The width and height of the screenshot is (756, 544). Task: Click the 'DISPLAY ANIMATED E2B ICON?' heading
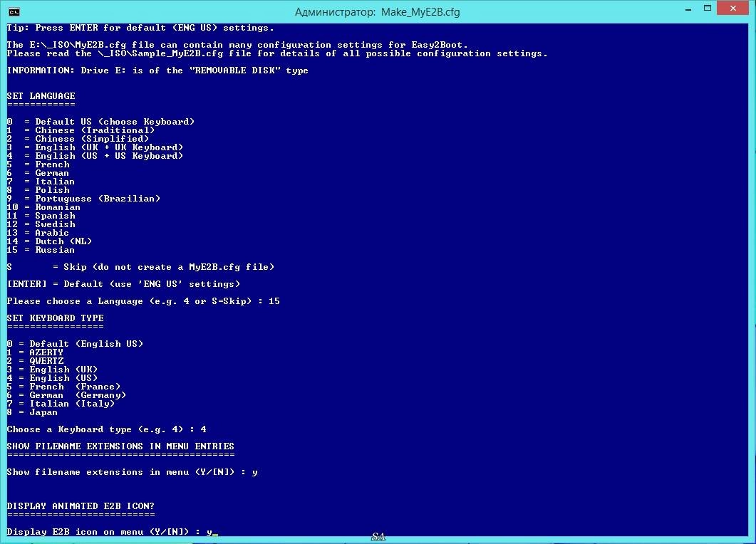81,506
